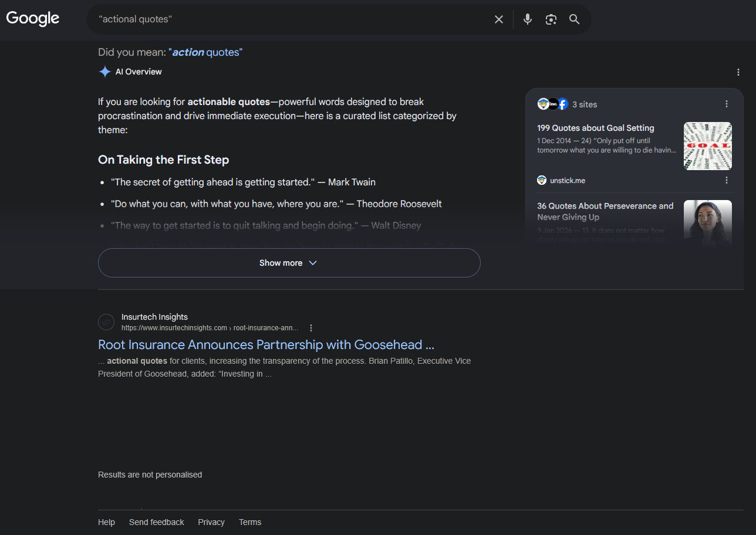Click the Mark Twain quote line
This screenshot has height=535, width=756.
[x=243, y=182]
